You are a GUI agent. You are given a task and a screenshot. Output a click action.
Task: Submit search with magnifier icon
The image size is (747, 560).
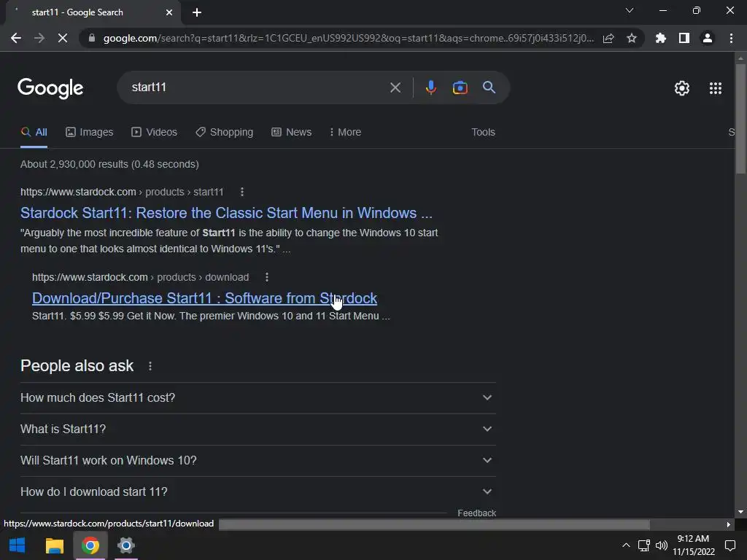click(x=489, y=87)
